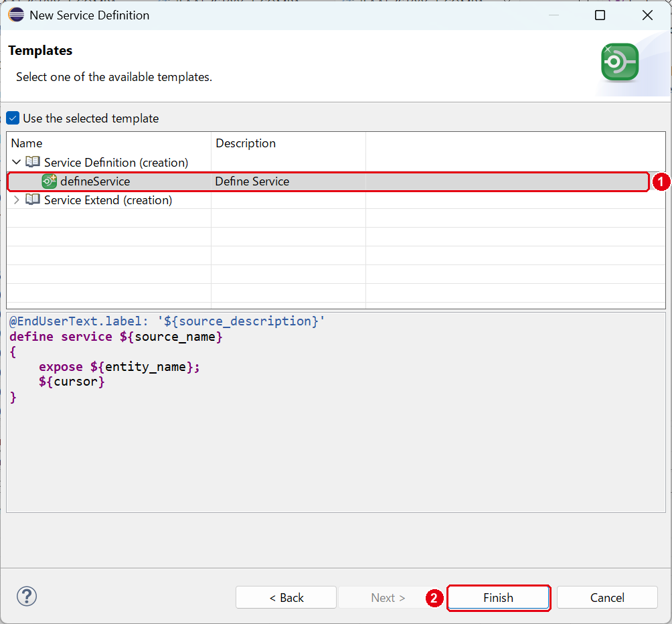The width and height of the screenshot is (672, 624).
Task: Click the defineService template icon
Action: click(x=50, y=181)
